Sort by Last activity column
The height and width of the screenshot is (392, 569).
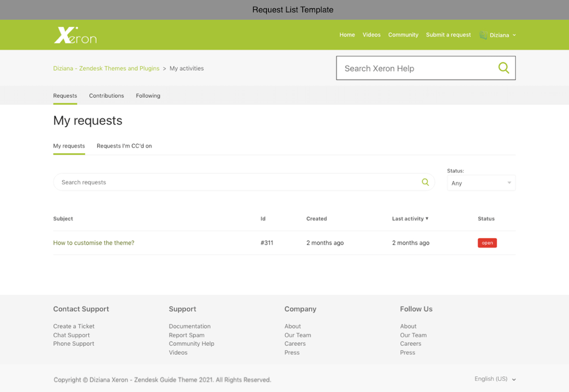pyautogui.click(x=410, y=219)
